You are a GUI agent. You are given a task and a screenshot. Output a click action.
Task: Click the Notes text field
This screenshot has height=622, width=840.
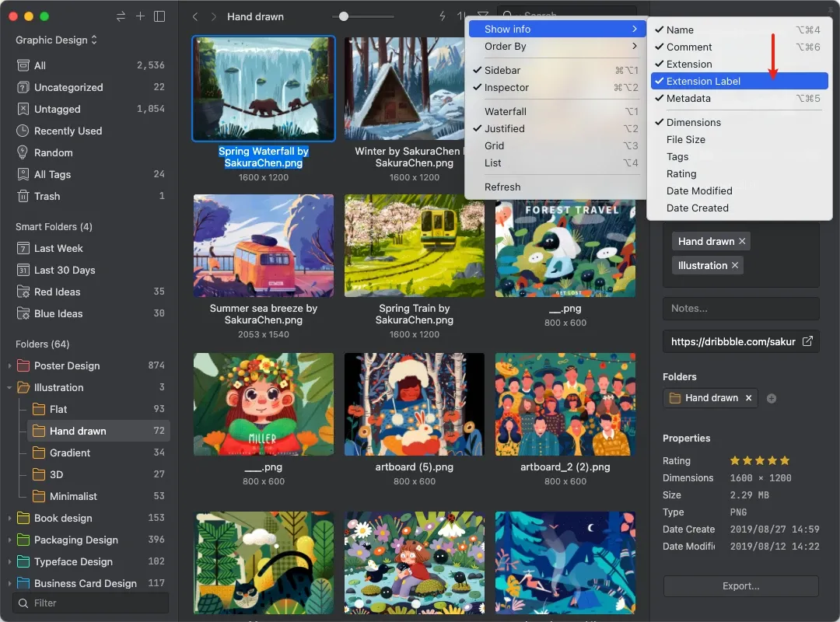pos(741,309)
